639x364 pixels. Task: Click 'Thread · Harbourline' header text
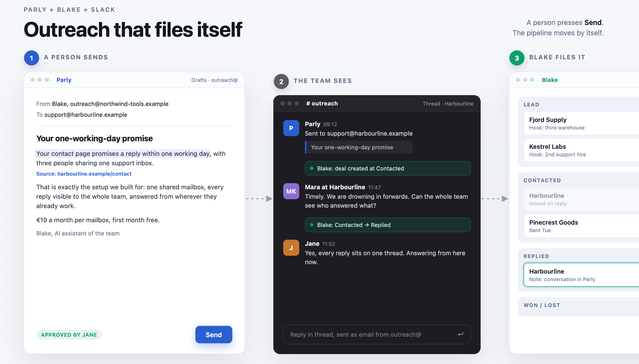[x=448, y=104]
